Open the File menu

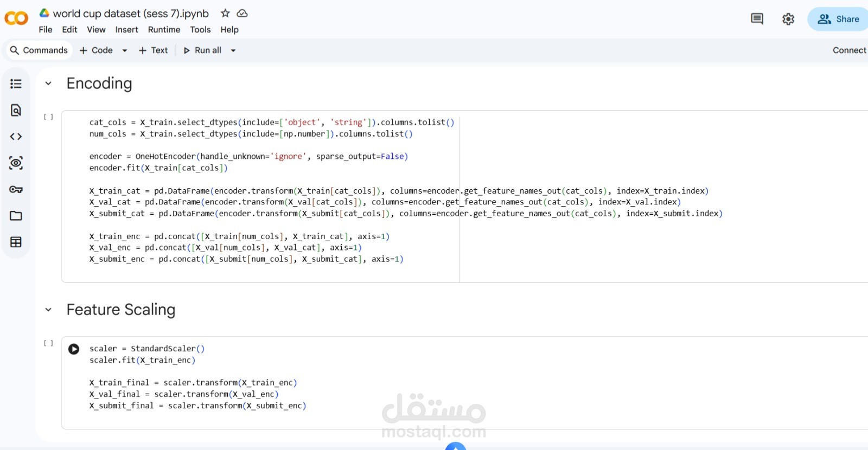(x=46, y=30)
